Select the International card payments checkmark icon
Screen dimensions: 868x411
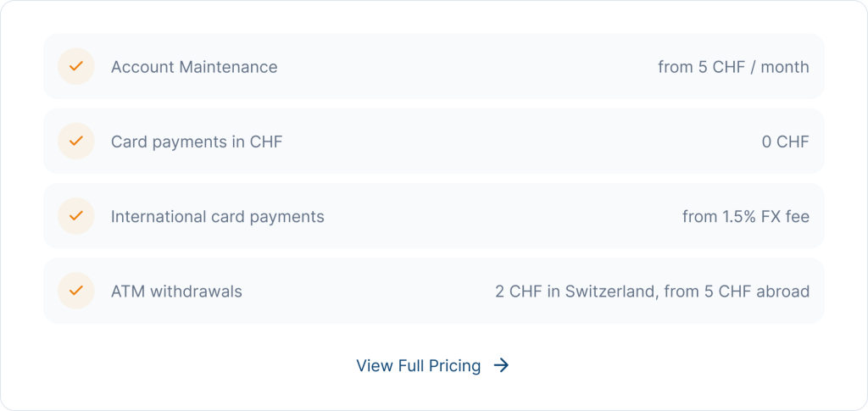coord(75,216)
